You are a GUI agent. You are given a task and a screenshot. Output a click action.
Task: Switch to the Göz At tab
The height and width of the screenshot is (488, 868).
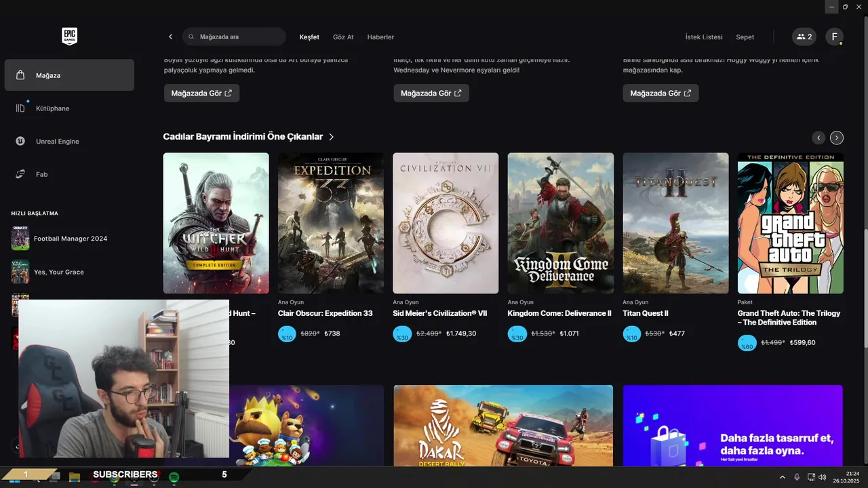[343, 37]
